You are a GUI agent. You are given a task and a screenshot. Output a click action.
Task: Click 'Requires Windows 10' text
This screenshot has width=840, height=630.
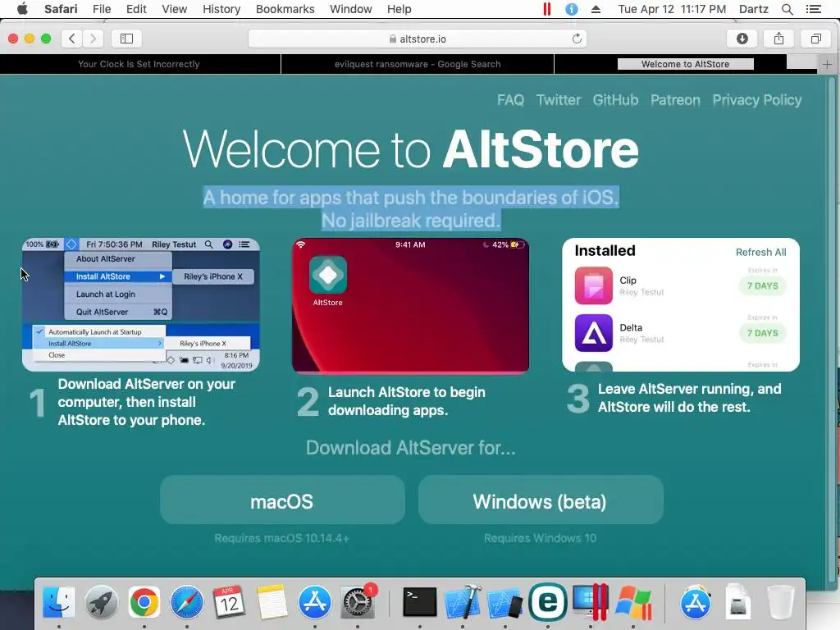(540, 538)
